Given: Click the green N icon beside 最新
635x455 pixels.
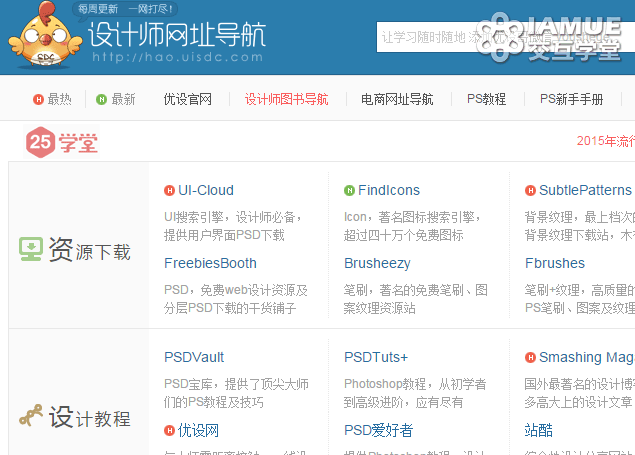Looking at the screenshot, I should [101, 100].
